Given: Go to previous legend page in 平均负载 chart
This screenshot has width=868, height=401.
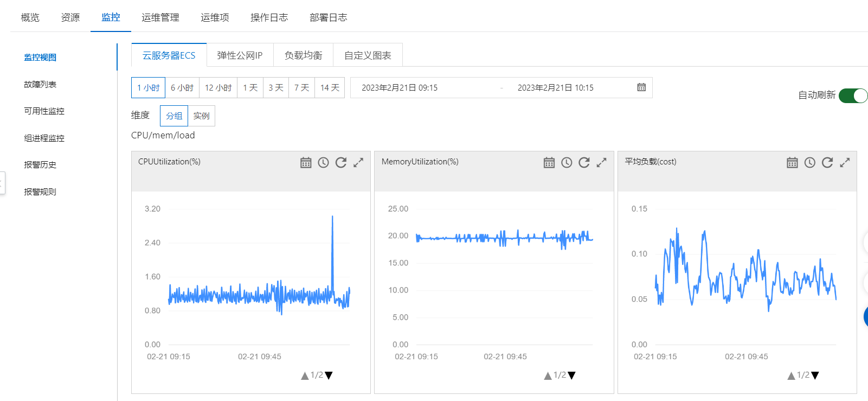Looking at the screenshot, I should pos(791,375).
